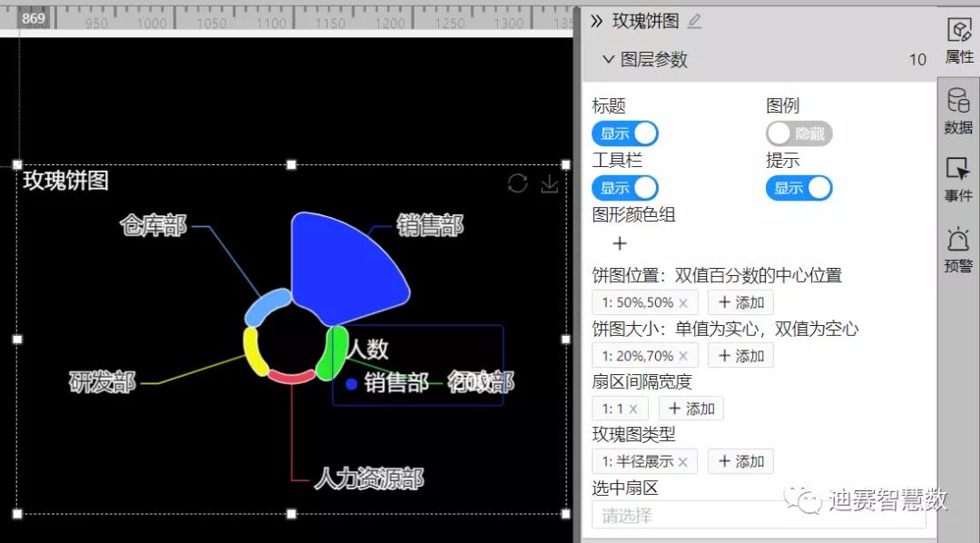Switch to the 数据 data tab
Screen dimensions: 980x543
click(958, 111)
